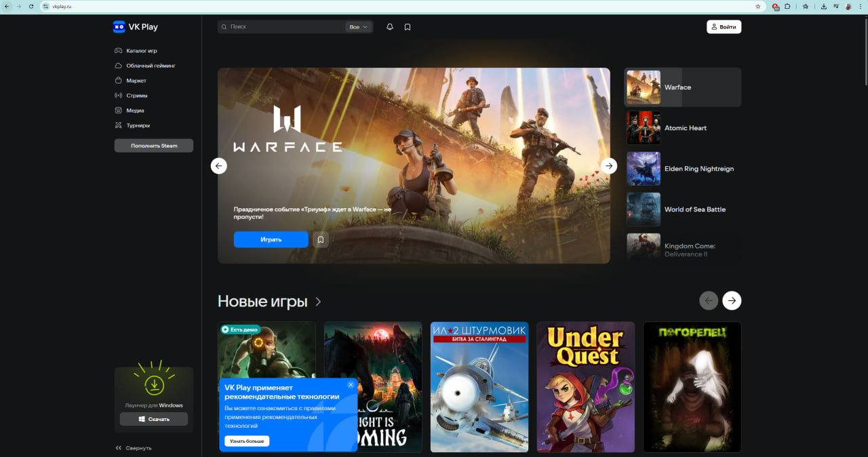Open Каталог игр in the sidebar
This screenshot has width=868, height=457.
tap(136, 51)
